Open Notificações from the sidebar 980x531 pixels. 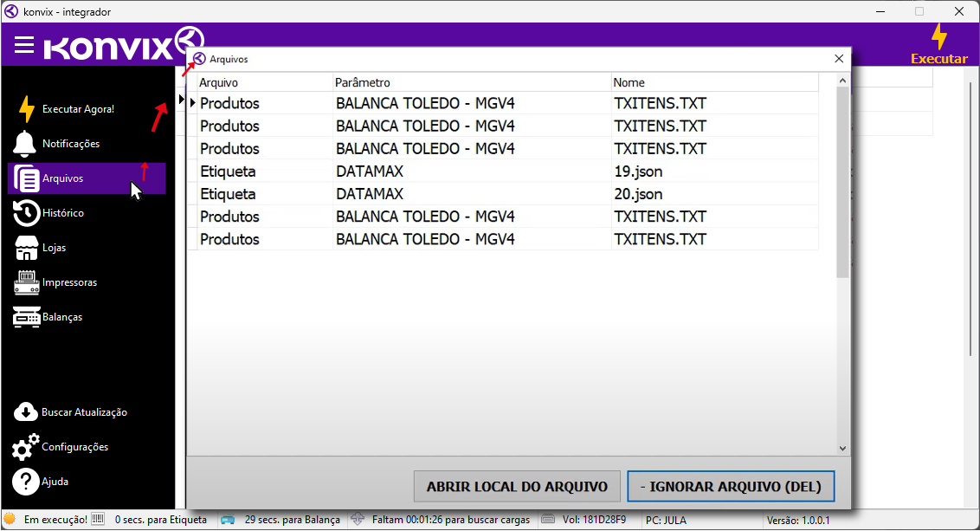tap(71, 144)
